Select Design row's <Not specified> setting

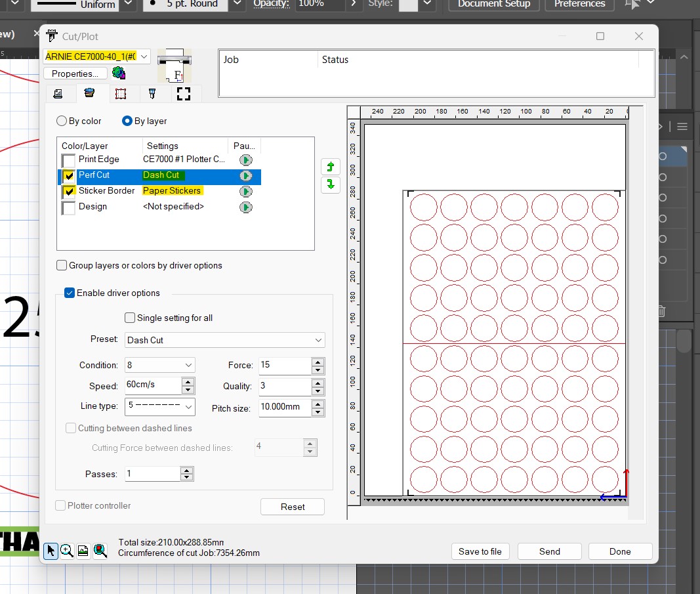[173, 206]
